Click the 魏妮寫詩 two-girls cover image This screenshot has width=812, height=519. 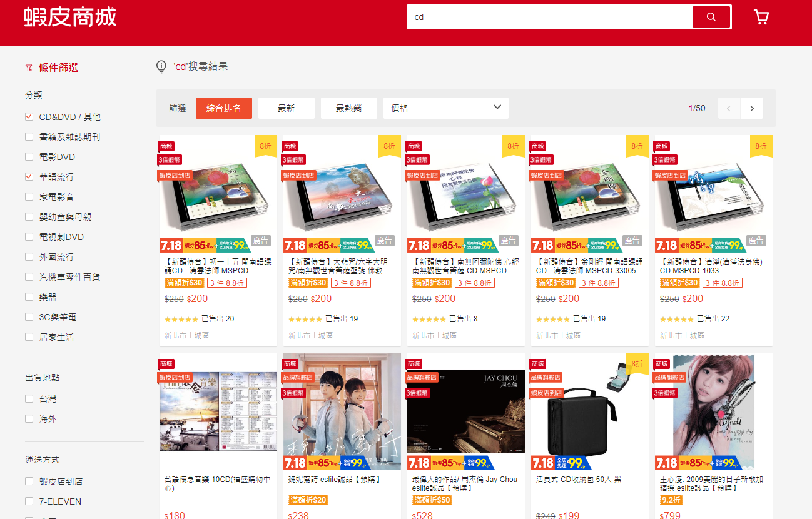[342, 411]
